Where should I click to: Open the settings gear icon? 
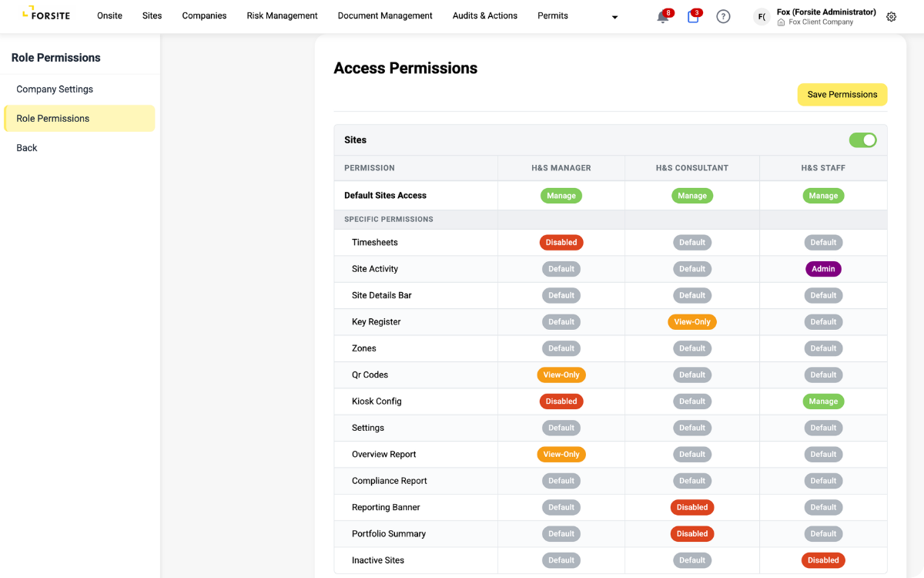pos(892,16)
